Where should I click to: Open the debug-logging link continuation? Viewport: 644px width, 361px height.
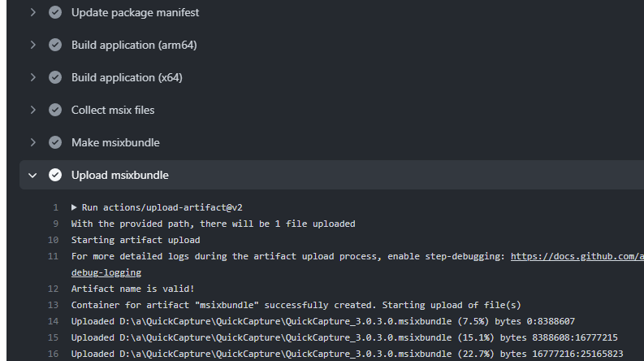tap(106, 272)
